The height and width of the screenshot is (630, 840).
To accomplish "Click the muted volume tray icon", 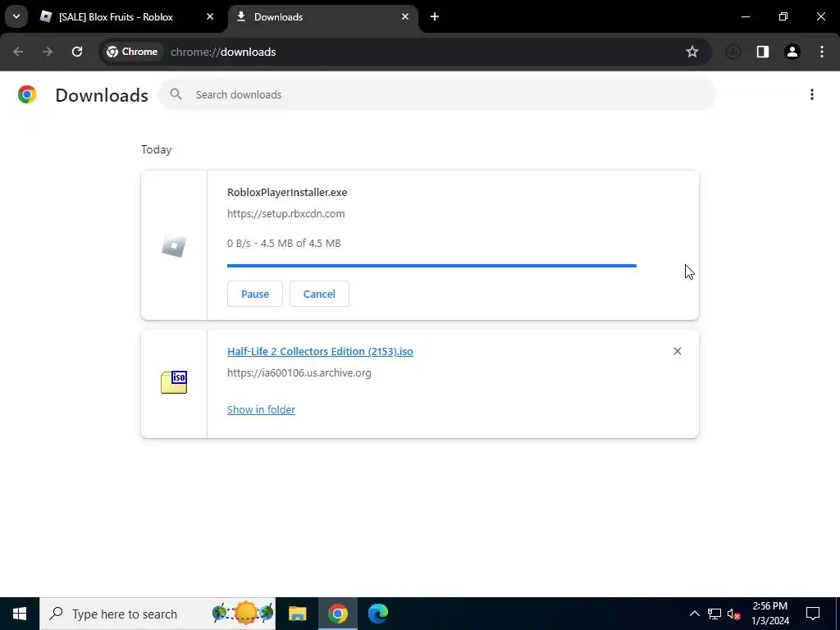I will [734, 614].
